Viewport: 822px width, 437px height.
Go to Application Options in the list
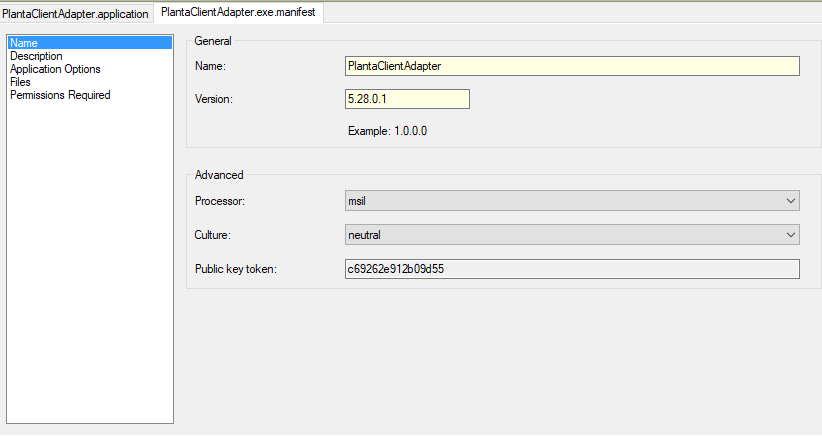tap(55, 69)
